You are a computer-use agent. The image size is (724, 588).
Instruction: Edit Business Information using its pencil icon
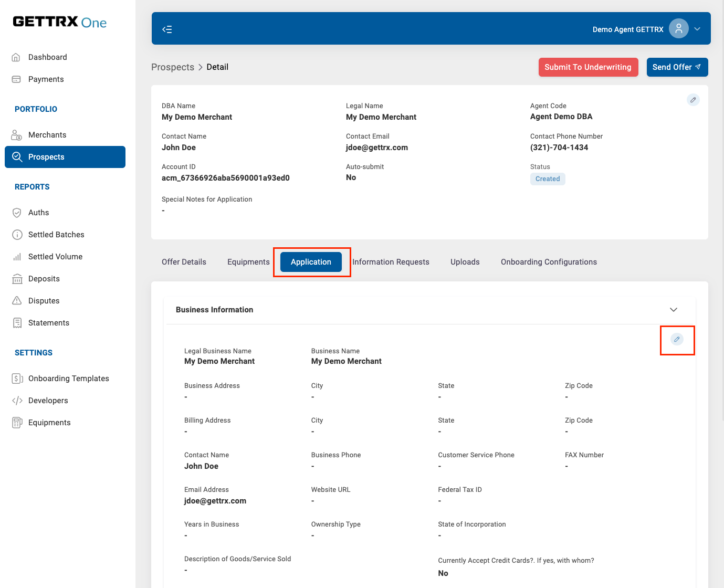[677, 340]
